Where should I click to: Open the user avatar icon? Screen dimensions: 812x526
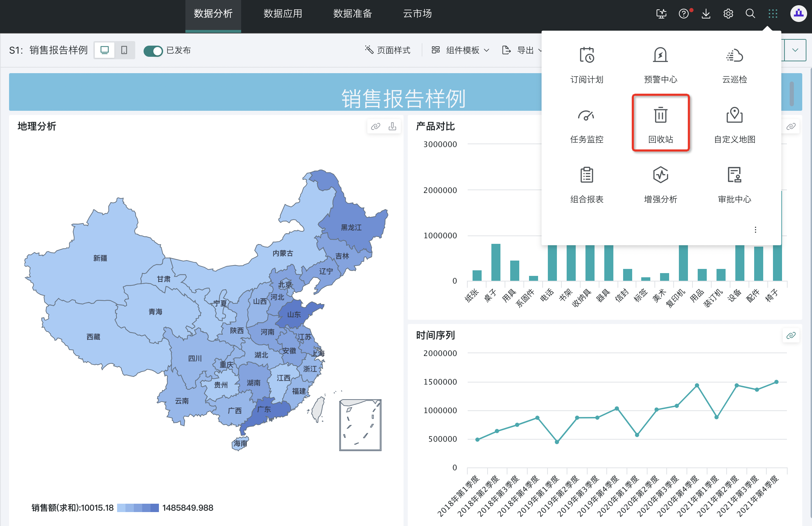coord(798,14)
